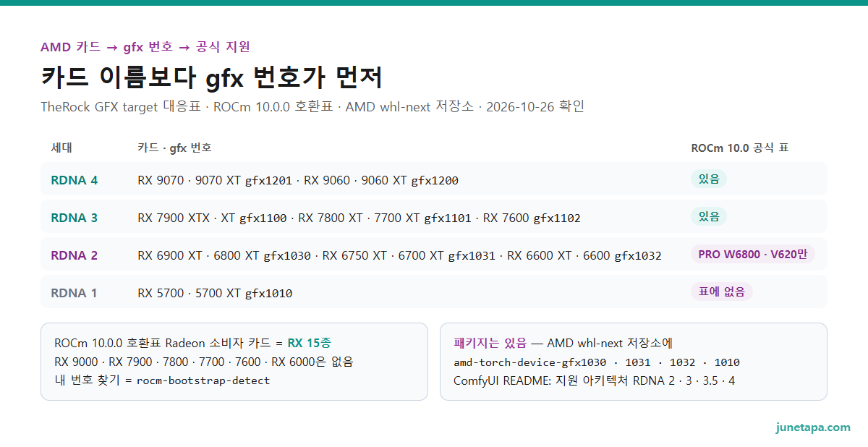Click the '있음' badge in RDNA 4 row
This screenshot has height=447, width=868.
coord(709,179)
